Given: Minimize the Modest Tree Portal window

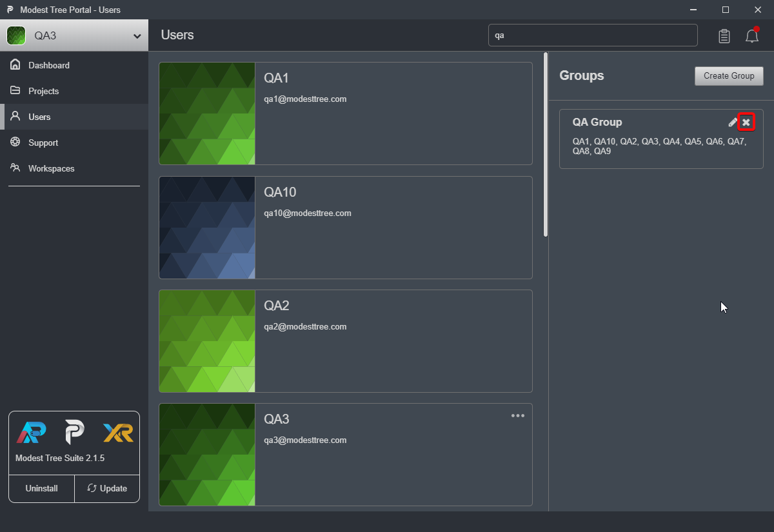Looking at the screenshot, I should (693, 10).
